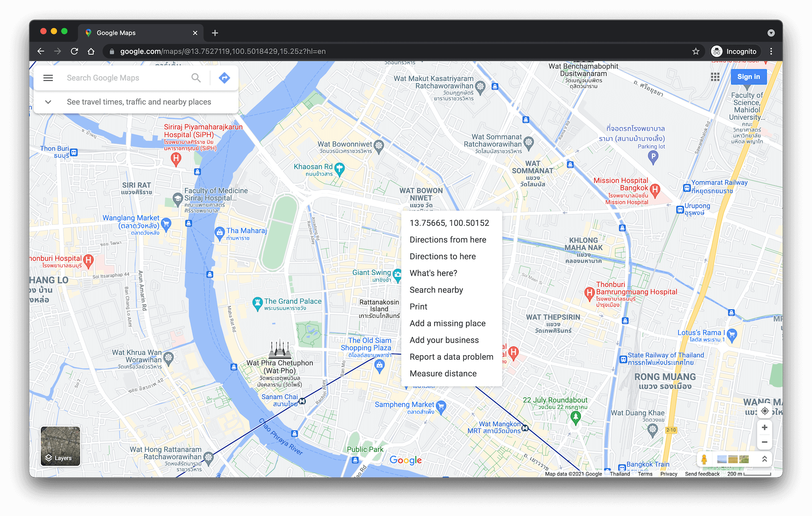Click the Thailand footer link
The image size is (812, 516).
pos(620,474)
